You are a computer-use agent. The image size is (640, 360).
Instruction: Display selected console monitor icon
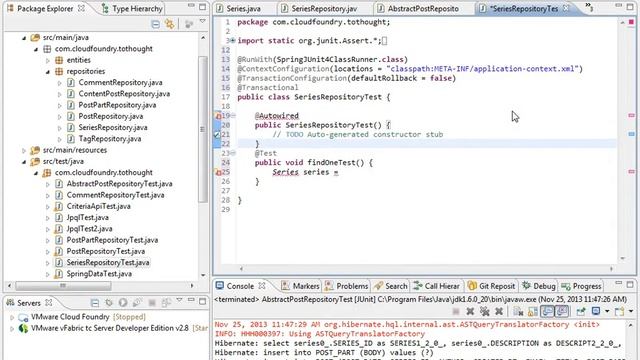(596, 312)
